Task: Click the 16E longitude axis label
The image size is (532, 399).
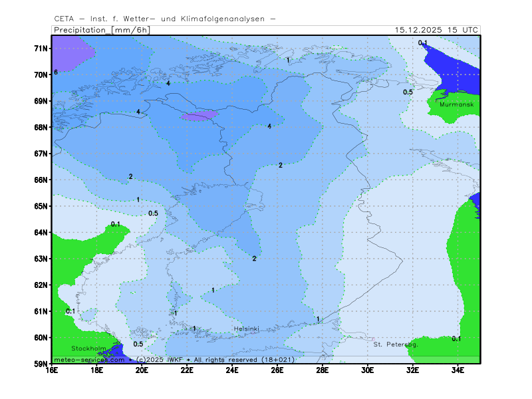Action: coord(52,370)
